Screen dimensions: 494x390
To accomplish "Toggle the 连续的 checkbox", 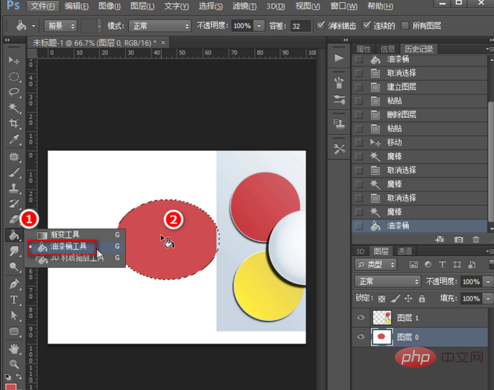I will 367,25.
